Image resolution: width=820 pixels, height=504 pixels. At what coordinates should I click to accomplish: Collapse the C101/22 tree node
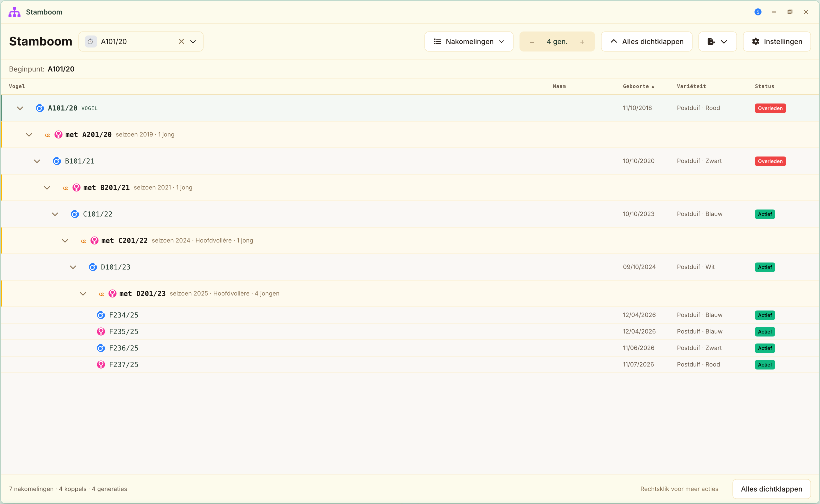click(55, 214)
